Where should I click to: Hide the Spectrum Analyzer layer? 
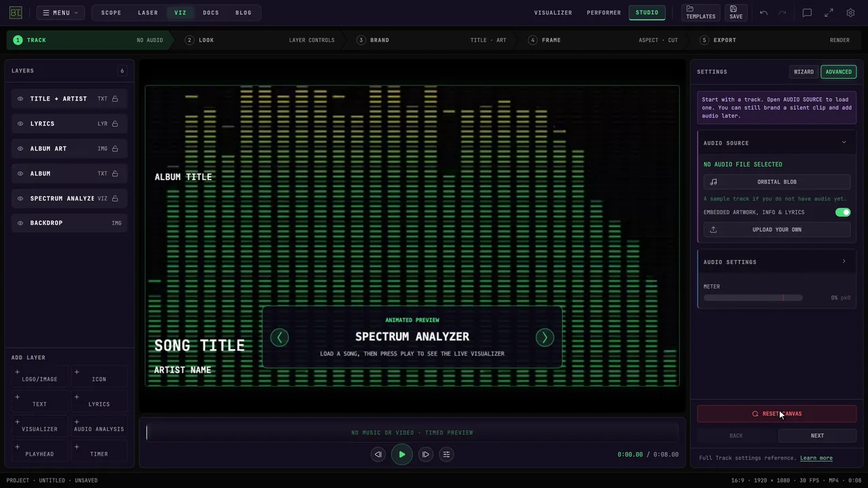(x=20, y=199)
